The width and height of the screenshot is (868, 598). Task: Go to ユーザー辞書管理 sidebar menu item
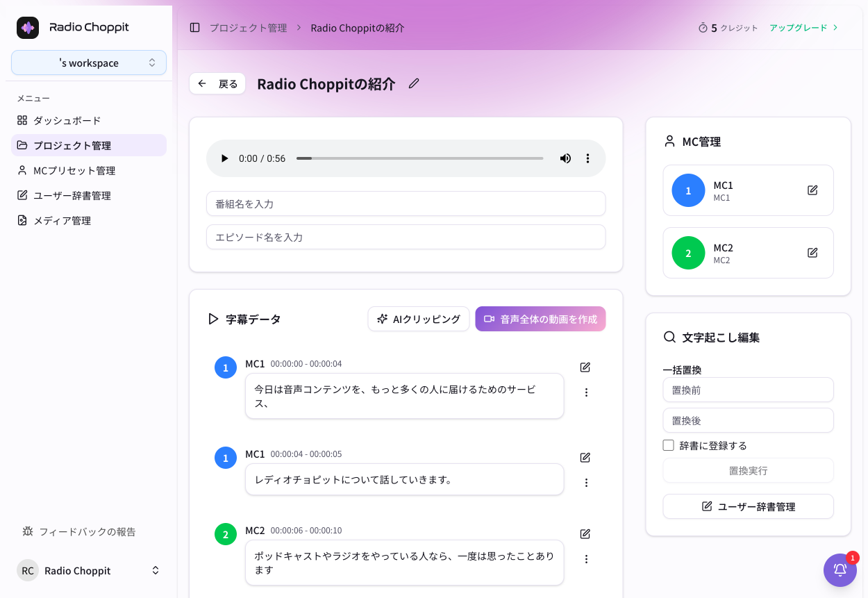(x=89, y=195)
